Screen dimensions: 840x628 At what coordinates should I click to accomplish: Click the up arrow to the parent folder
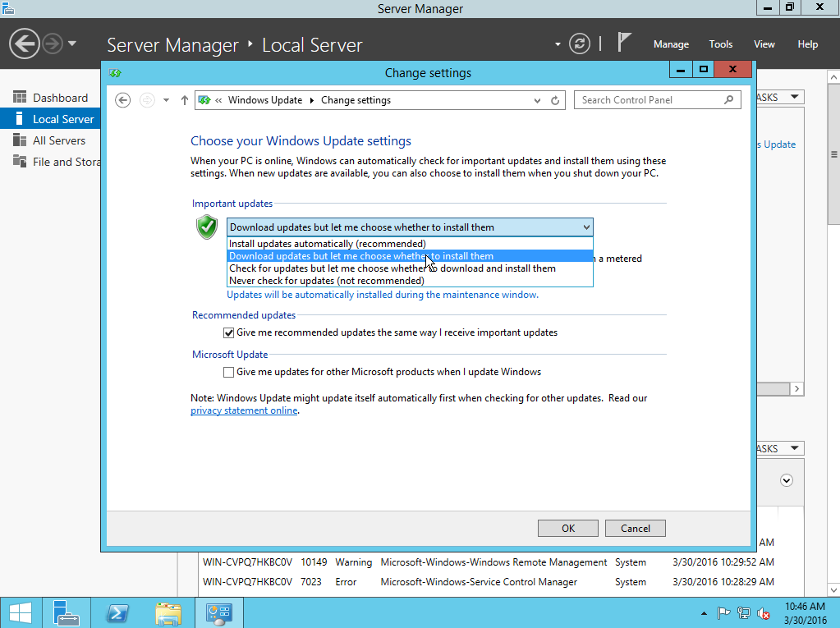tap(184, 100)
